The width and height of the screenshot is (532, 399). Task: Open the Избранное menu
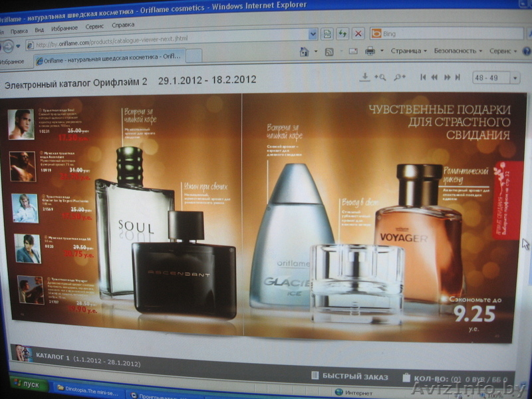(x=64, y=29)
